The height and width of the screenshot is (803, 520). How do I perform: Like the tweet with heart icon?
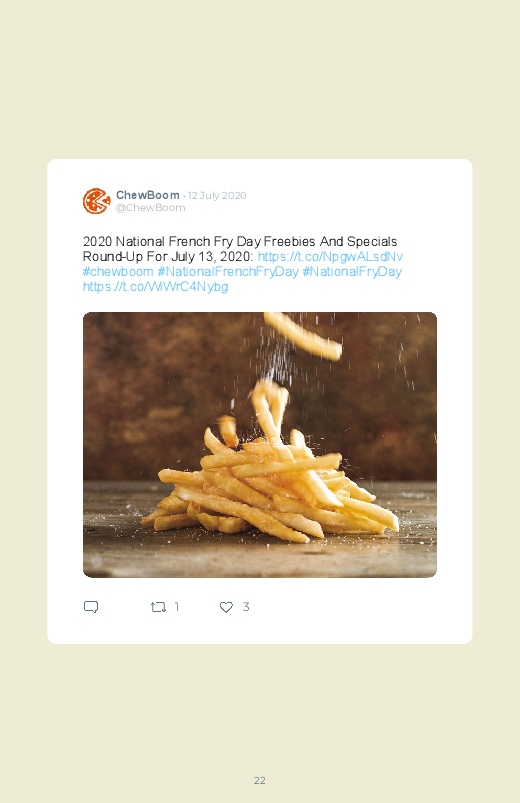pyautogui.click(x=226, y=607)
